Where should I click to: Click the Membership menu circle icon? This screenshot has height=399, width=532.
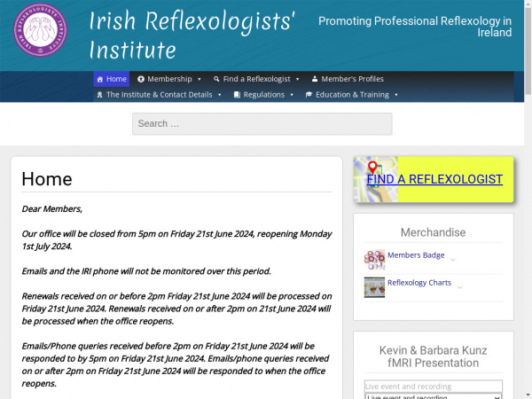click(141, 79)
